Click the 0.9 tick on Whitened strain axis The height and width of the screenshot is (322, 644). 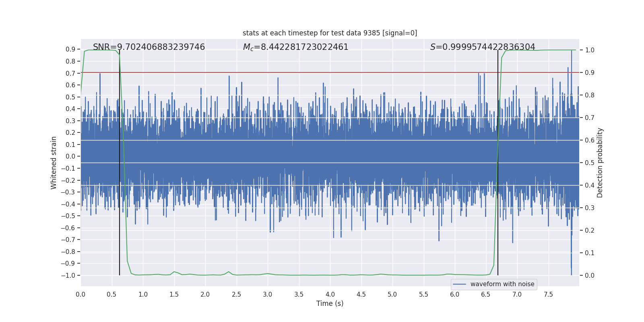tap(70, 50)
